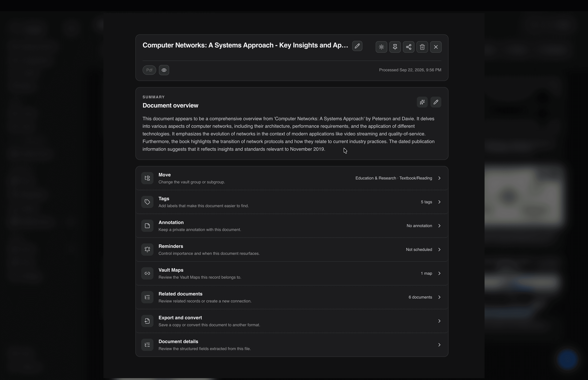
Task: Click the Export and convert file icon
Action: 147,321
